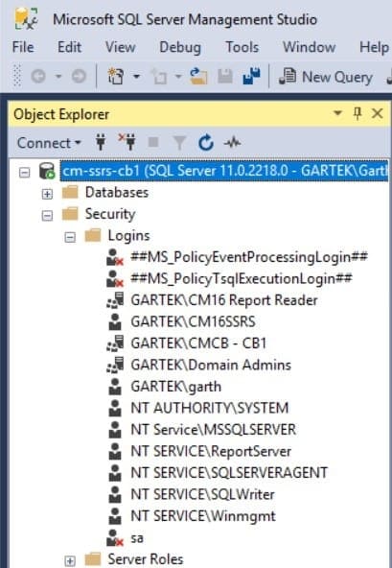Image resolution: width=392 pixels, height=568 pixels.
Task: Expand the Server Roles folder
Action: coord(70,560)
